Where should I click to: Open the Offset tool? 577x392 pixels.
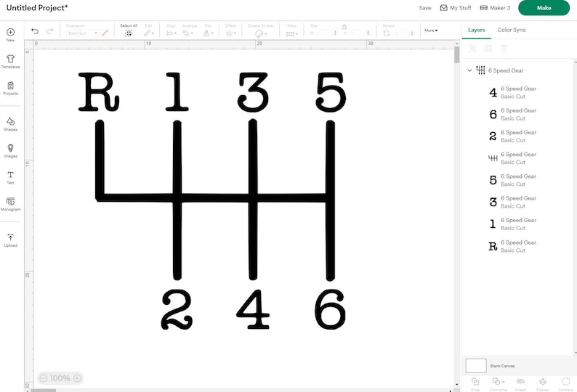click(230, 33)
